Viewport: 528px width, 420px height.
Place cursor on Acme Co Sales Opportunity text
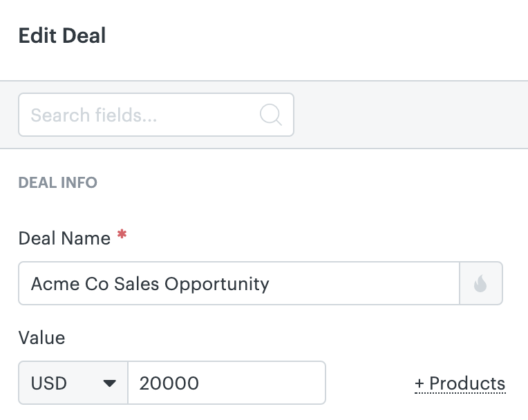(x=150, y=284)
